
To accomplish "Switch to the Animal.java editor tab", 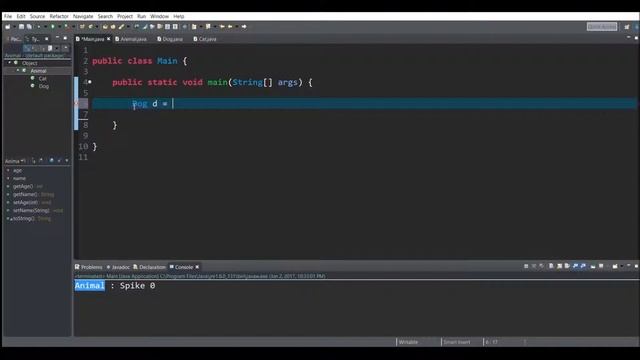I will pyautogui.click(x=131, y=39).
